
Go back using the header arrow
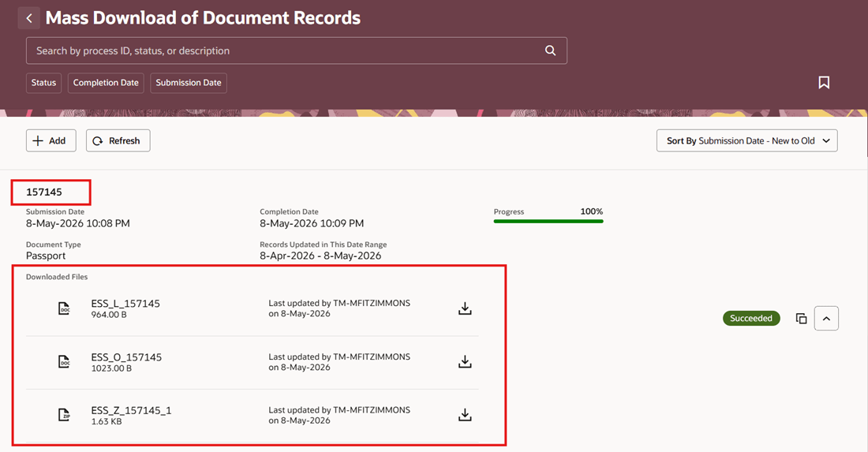coord(28,18)
